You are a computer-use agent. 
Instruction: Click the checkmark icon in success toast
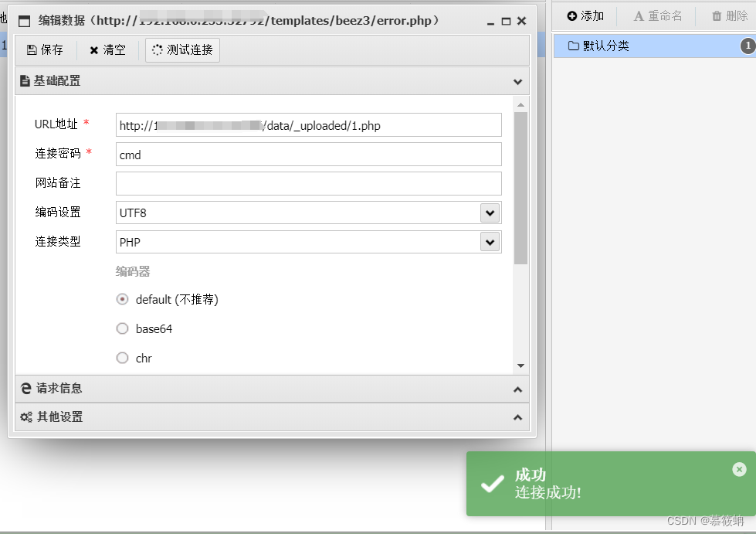tap(492, 484)
